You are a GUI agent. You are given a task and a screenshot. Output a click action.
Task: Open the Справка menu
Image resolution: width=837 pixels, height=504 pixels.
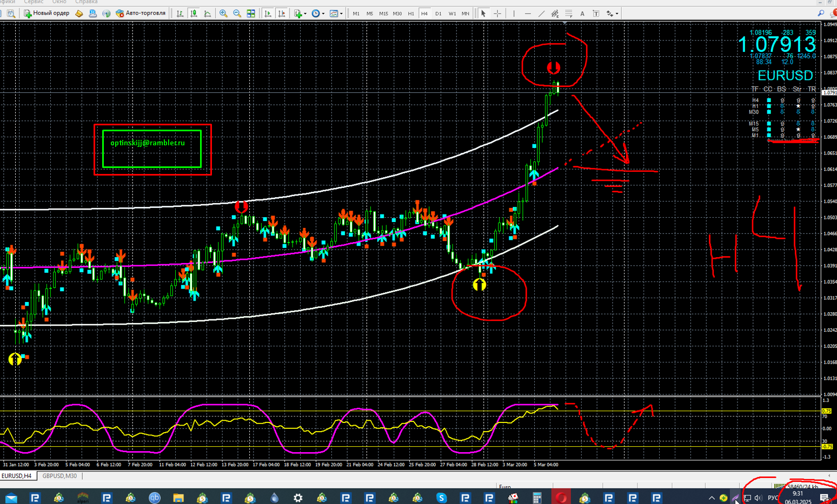(86, 2)
